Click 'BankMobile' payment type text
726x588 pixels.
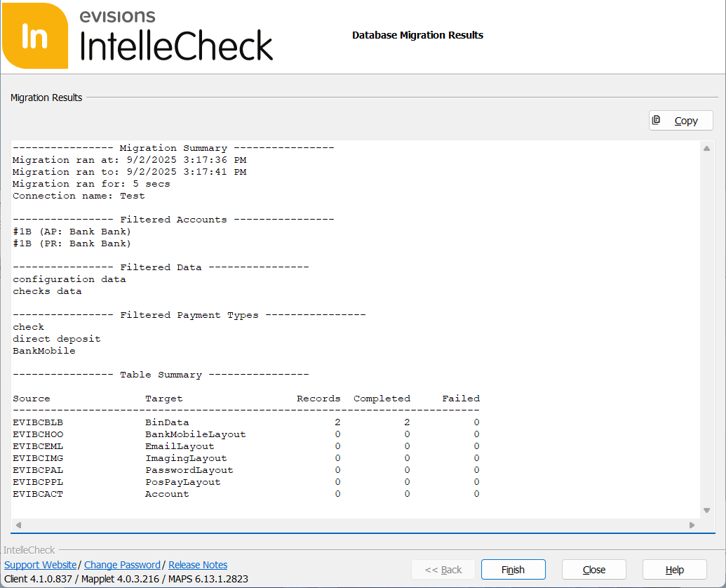point(44,351)
